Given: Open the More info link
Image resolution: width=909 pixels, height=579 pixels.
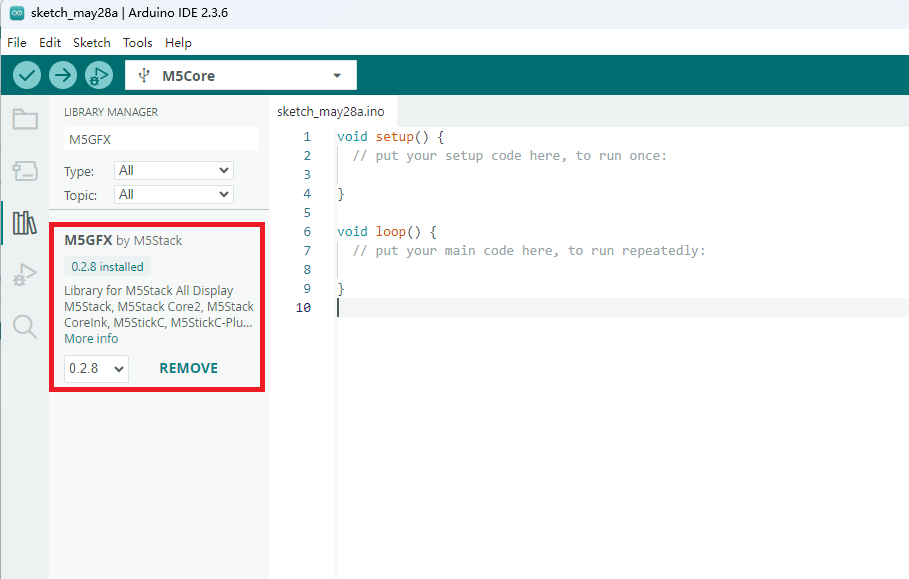Looking at the screenshot, I should pos(91,338).
